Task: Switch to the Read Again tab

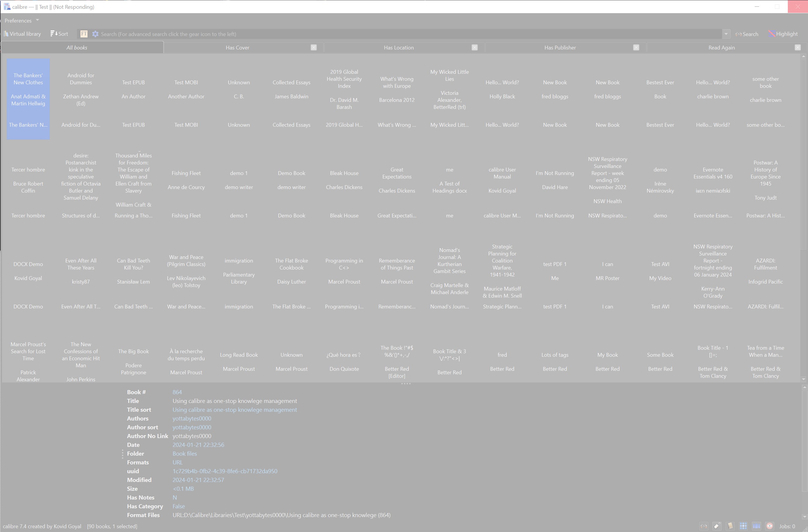Action: (721, 47)
